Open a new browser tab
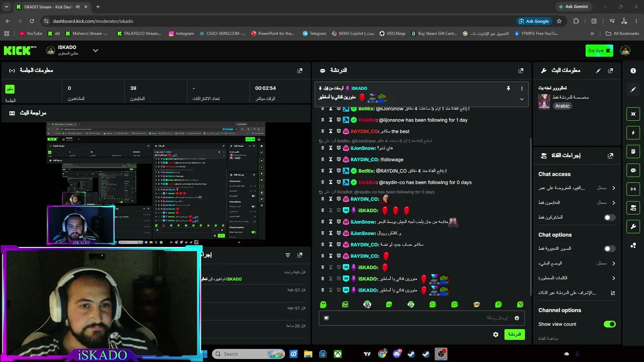Screen dimensions: 644x362 (98, 7)
